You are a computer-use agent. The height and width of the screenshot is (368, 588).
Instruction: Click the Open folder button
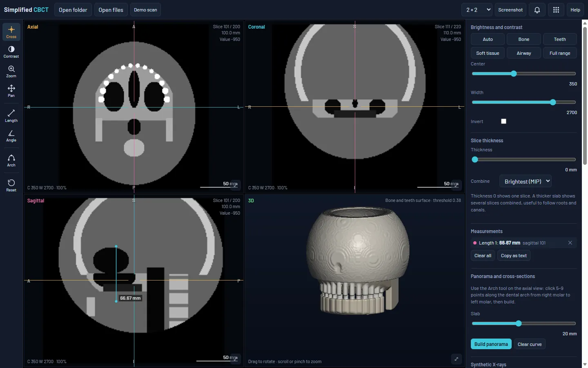pyautogui.click(x=73, y=10)
